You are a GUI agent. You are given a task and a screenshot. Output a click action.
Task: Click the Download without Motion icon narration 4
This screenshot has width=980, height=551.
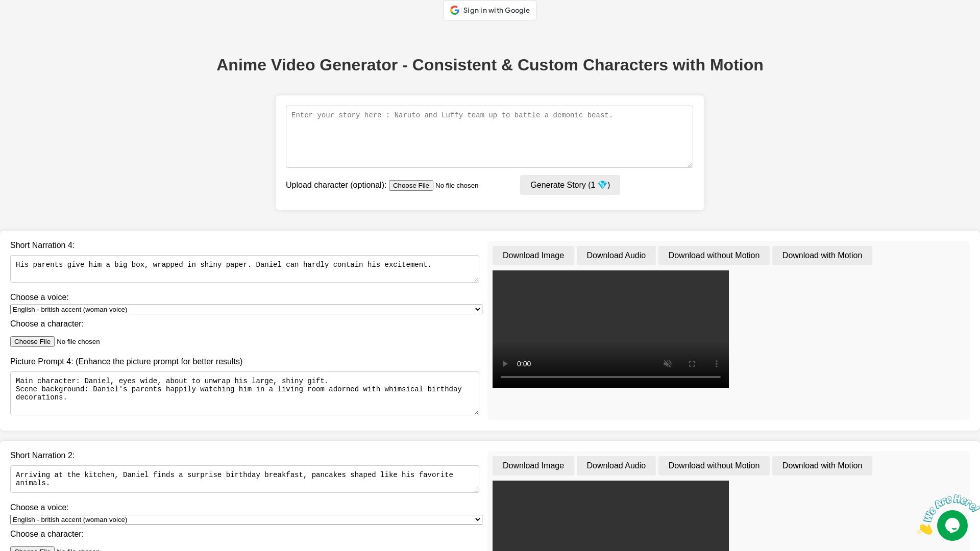click(x=714, y=255)
